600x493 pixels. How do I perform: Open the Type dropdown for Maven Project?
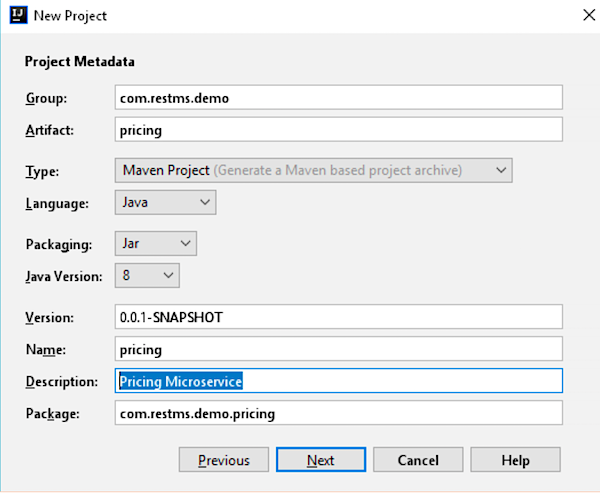pyautogui.click(x=313, y=170)
